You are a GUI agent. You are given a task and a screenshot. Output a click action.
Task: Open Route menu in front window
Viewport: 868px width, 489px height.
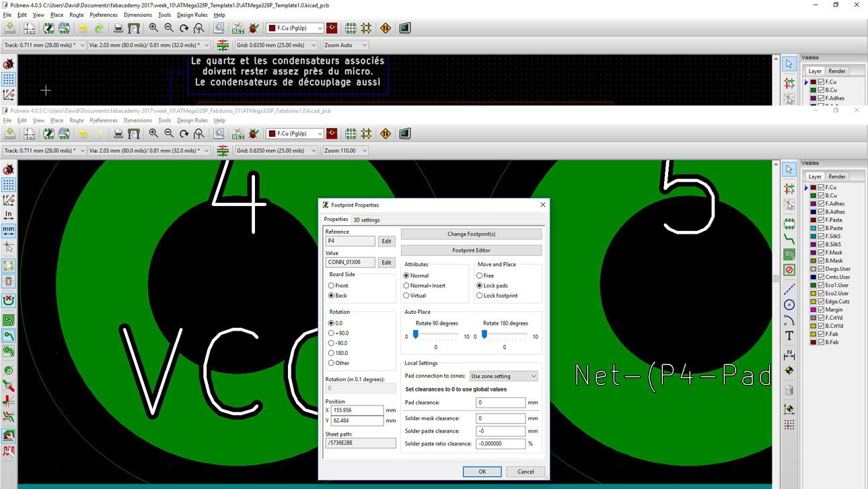(77, 121)
